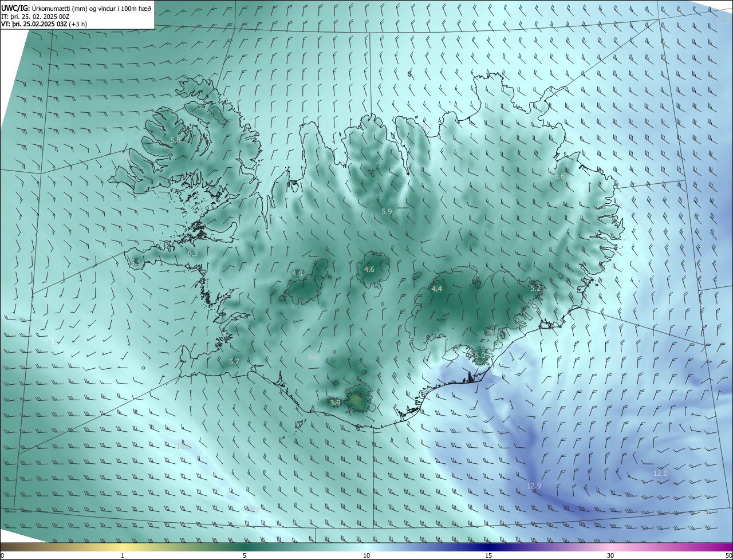Click the 4.6 value on the central glacier
The width and height of the screenshot is (733, 560).
click(369, 269)
